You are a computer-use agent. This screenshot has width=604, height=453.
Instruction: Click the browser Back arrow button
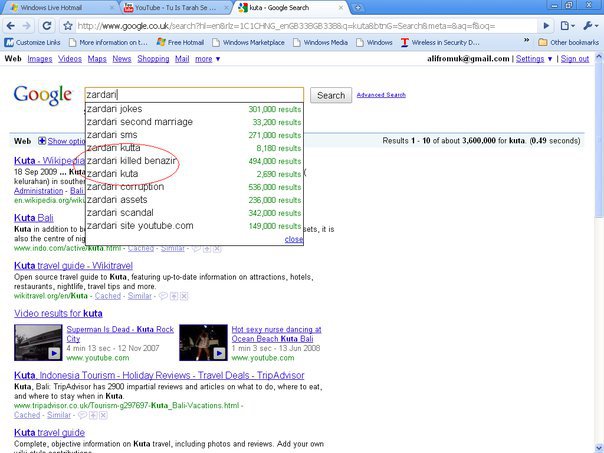(x=11, y=25)
